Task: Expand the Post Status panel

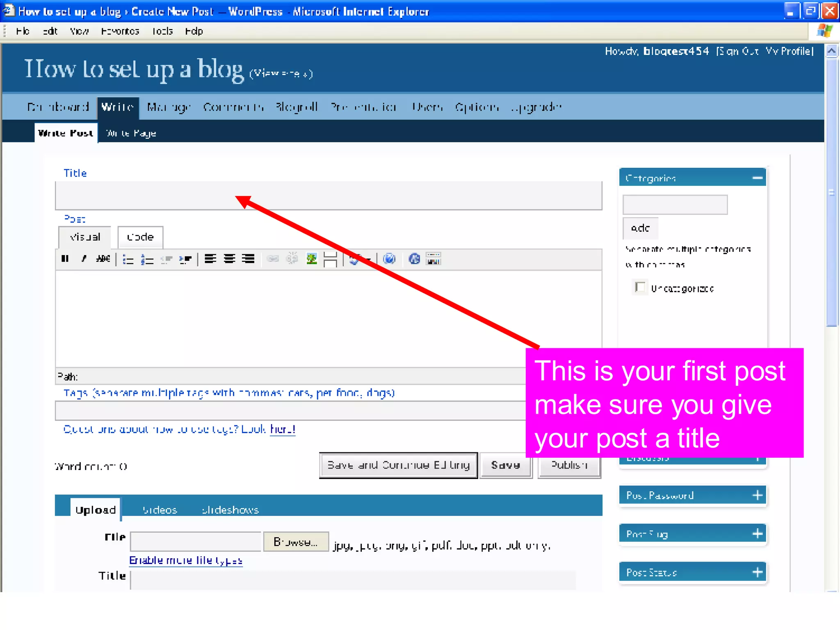Action: [757, 572]
